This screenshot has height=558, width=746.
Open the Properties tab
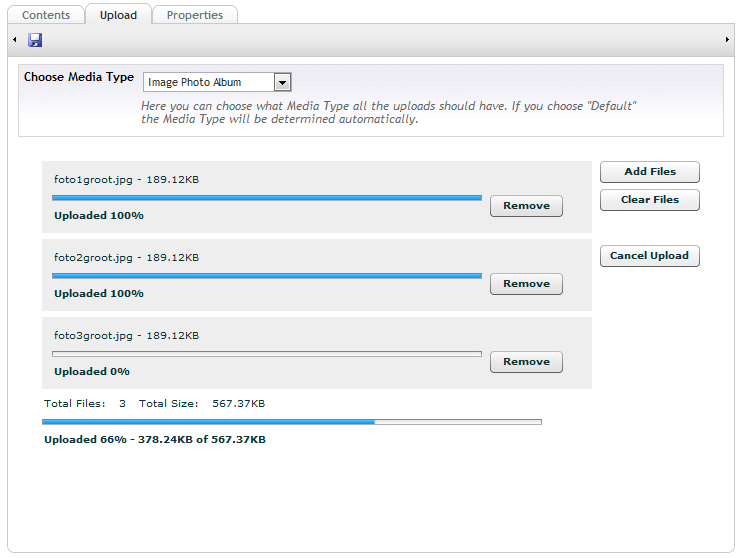click(x=195, y=15)
